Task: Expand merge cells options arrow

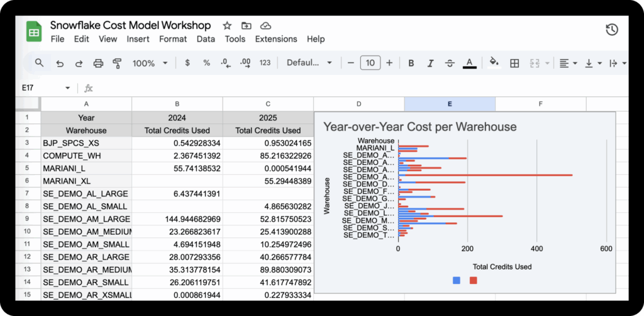Action: 547,64
